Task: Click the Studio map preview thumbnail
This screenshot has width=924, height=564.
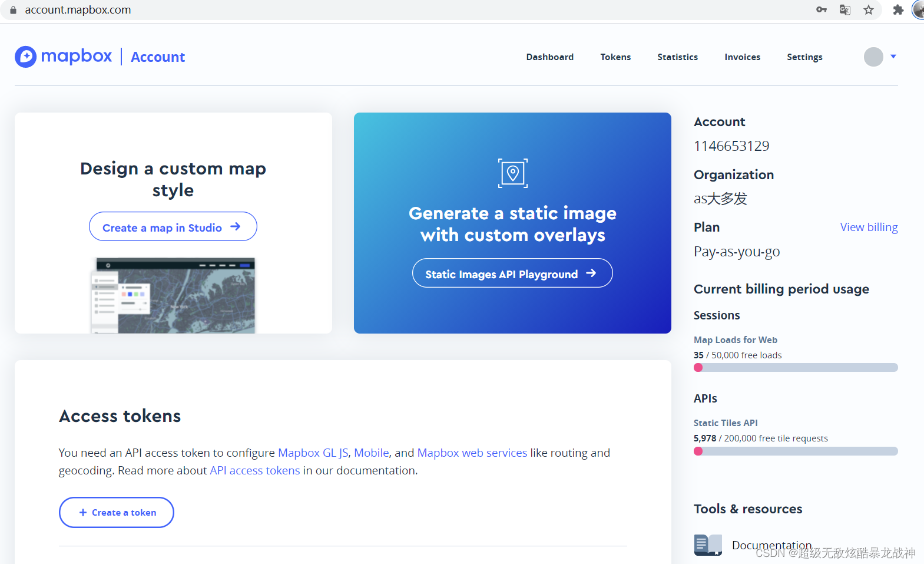Action: [173, 295]
